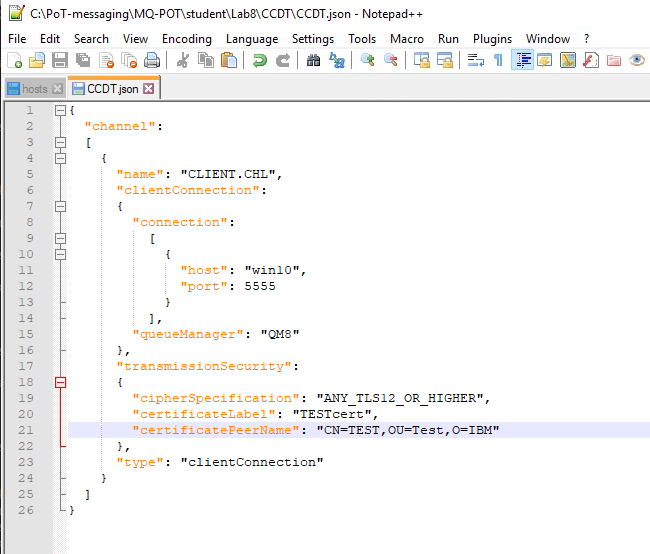Click line number 17 in margin
The image size is (650, 554).
(x=26, y=366)
